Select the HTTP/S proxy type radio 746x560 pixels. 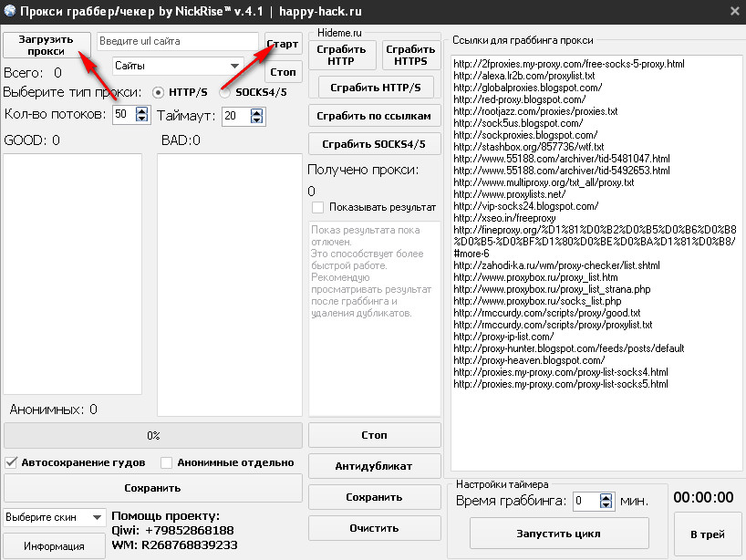coord(159,92)
